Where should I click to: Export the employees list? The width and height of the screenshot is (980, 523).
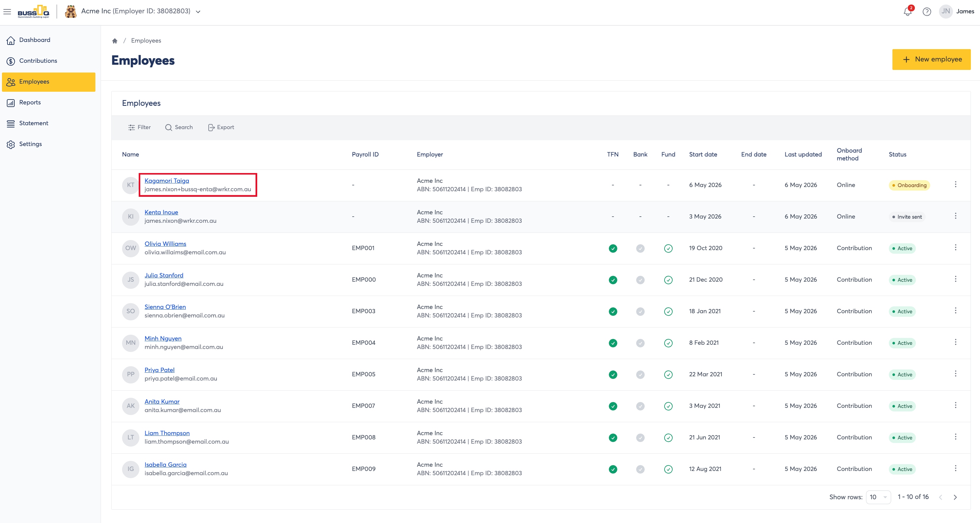(x=221, y=127)
